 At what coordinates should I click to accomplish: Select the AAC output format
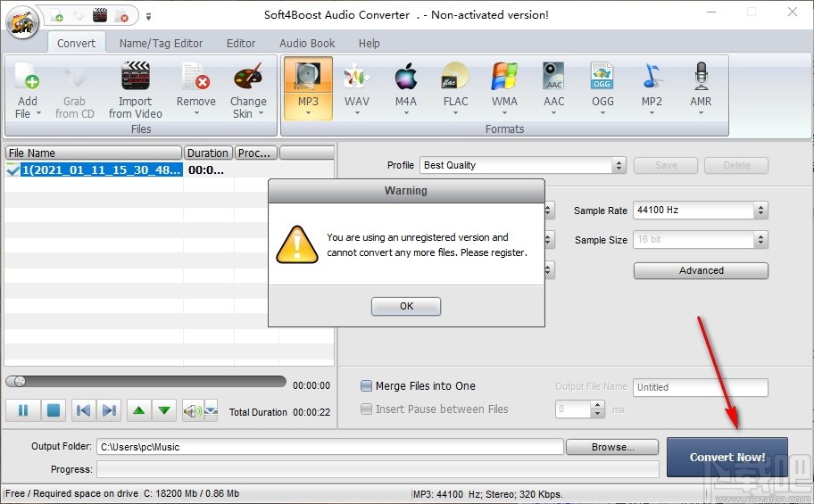(x=553, y=88)
